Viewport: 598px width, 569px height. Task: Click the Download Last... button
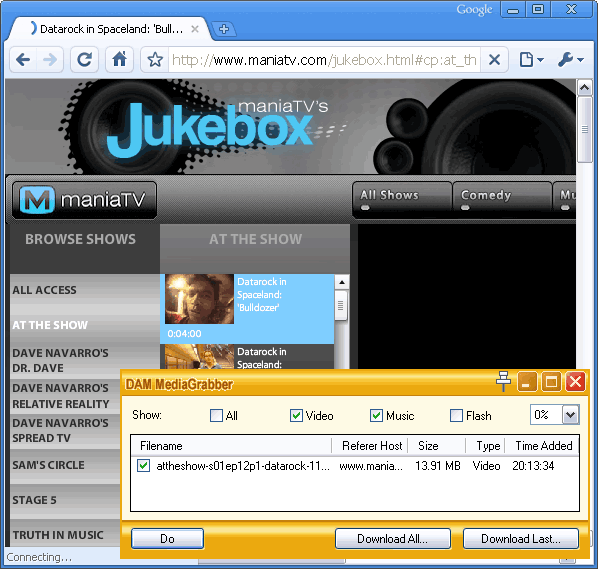point(521,538)
